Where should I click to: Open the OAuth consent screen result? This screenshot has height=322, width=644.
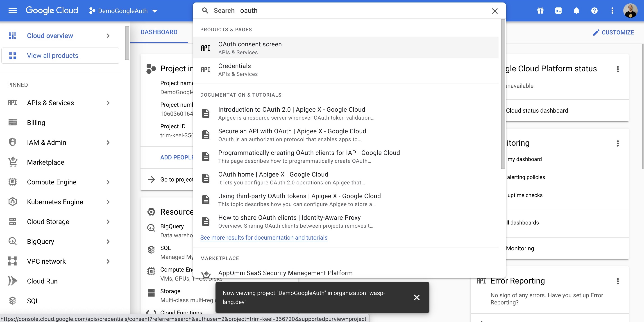click(250, 47)
